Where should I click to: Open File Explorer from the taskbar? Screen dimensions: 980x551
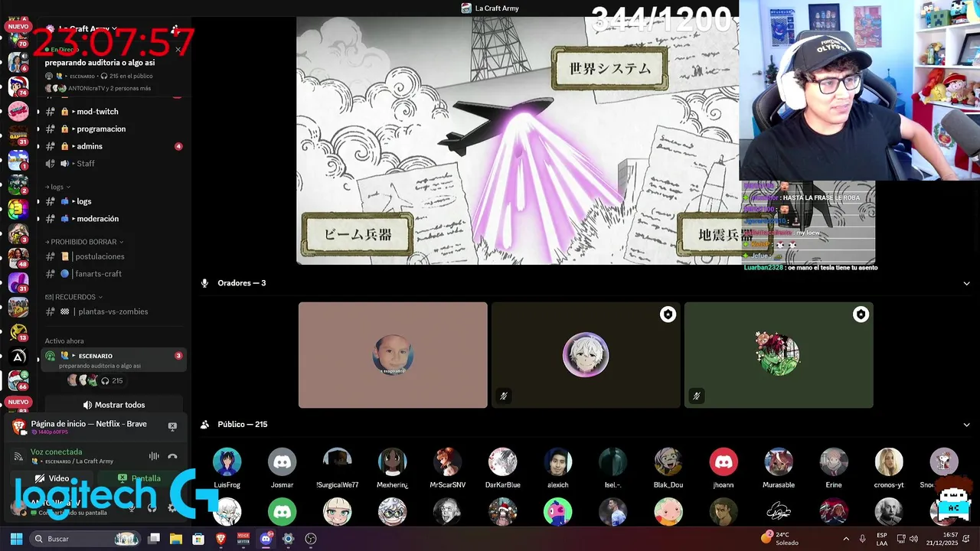pyautogui.click(x=176, y=539)
